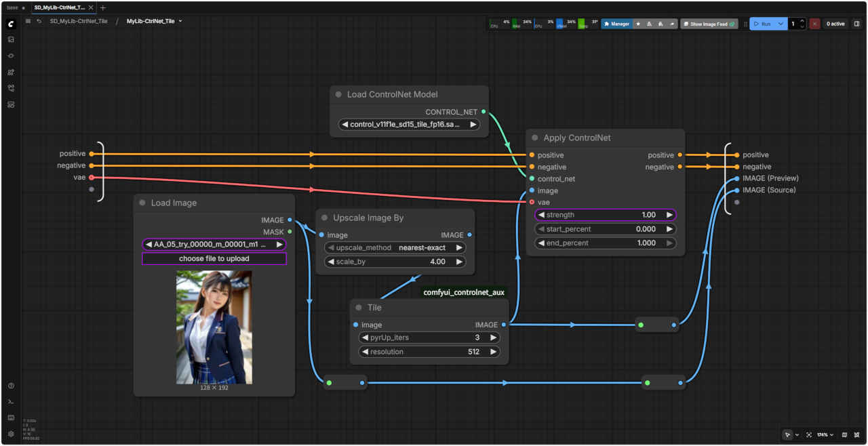This screenshot has width=868, height=446.
Task: Open the Run button dropdown arrow
Action: click(x=781, y=24)
